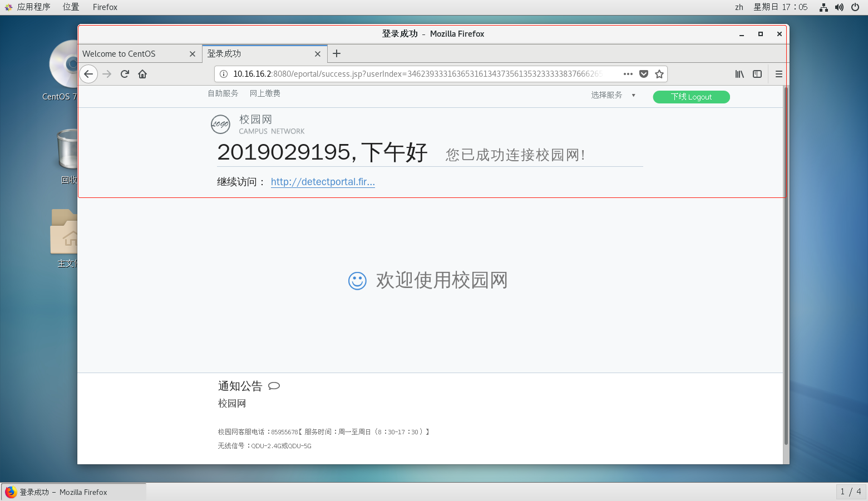Image resolution: width=868 pixels, height=501 pixels.
Task: Close the 登录成功 tab
Action: (x=318, y=54)
